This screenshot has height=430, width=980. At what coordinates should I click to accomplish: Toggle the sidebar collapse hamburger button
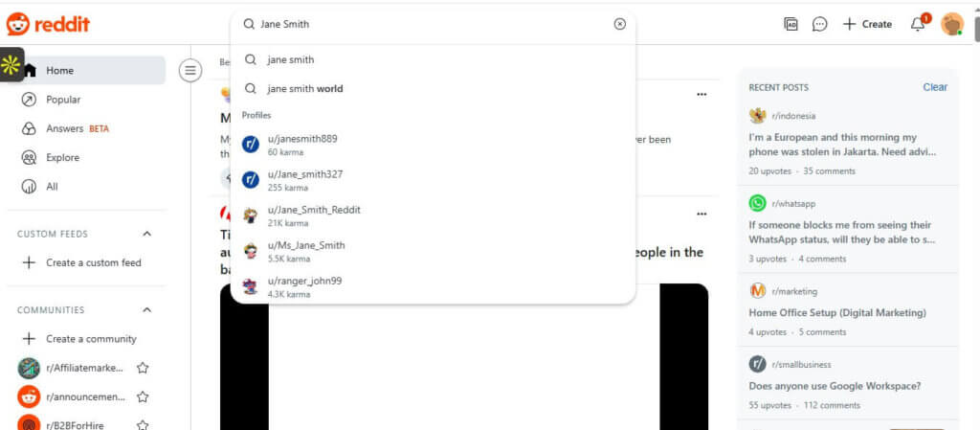[190, 71]
